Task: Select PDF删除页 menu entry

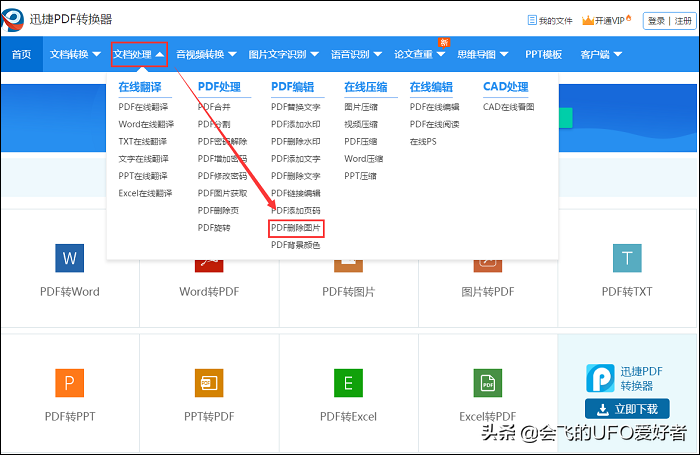Action: 218,210
